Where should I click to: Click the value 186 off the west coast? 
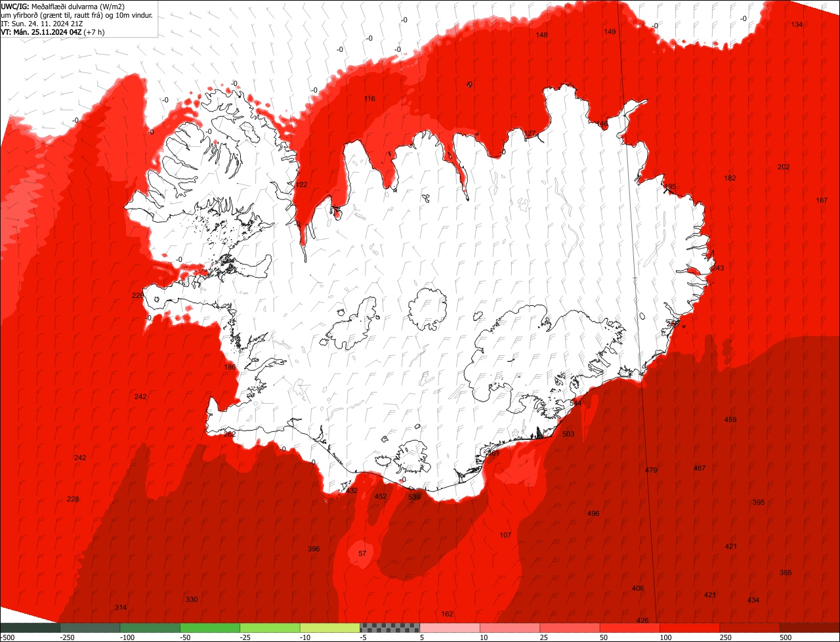point(230,367)
